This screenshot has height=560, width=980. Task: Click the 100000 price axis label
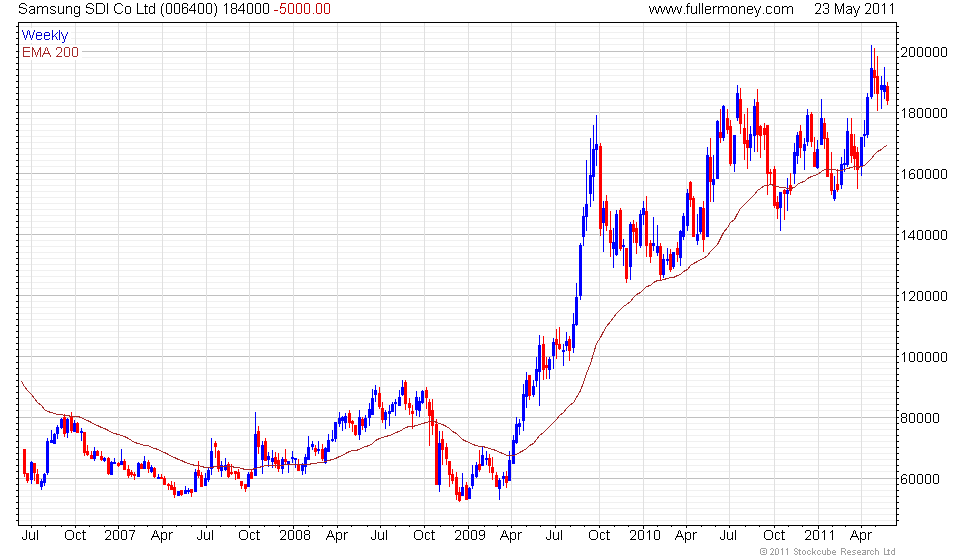click(924, 358)
